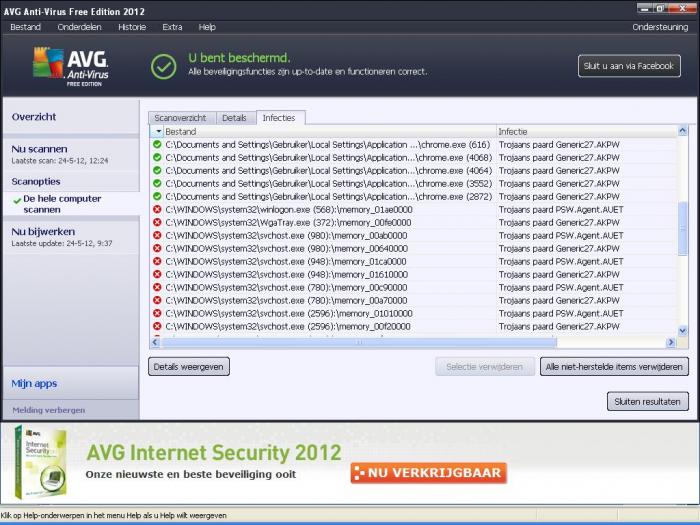Click red icon for svchost memory_01610000 row
This screenshot has height=525, width=700.
point(157,274)
